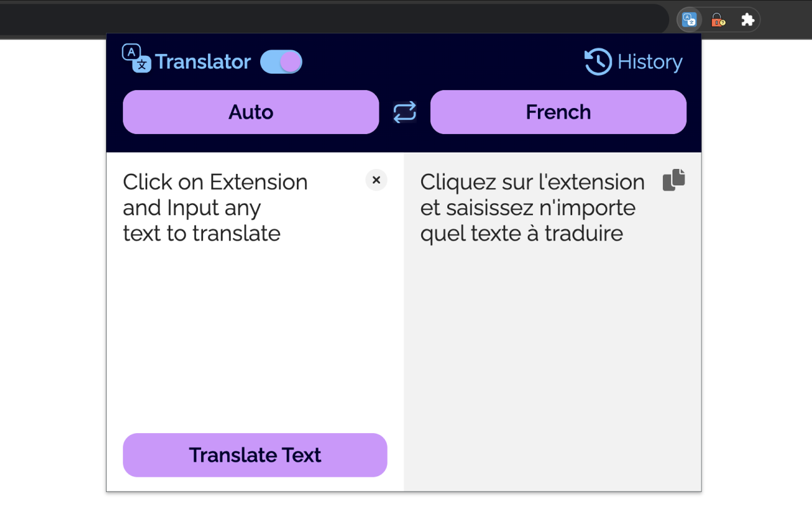The width and height of the screenshot is (812, 508).
Task: Open the puzzle-piece Extensions menu icon
Action: coord(747,20)
